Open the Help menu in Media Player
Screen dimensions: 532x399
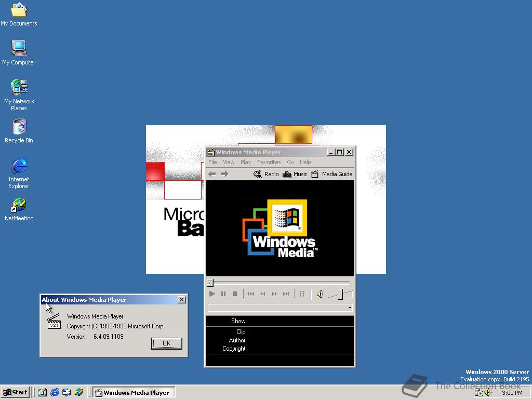(305, 162)
